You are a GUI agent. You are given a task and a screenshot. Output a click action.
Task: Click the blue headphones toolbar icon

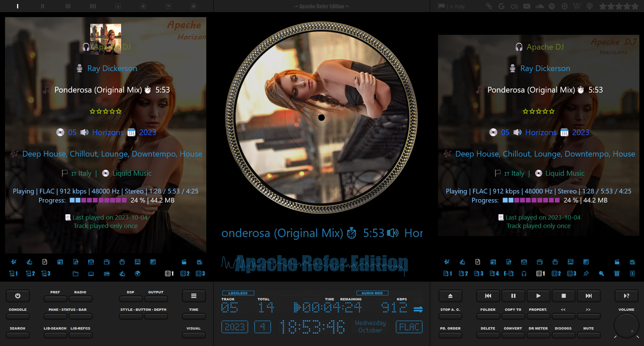tap(524, 274)
